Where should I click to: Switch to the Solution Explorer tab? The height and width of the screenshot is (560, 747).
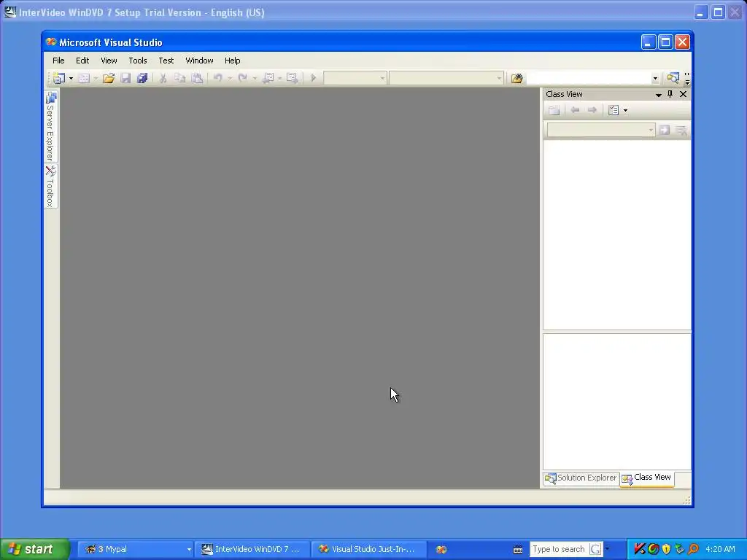(581, 478)
